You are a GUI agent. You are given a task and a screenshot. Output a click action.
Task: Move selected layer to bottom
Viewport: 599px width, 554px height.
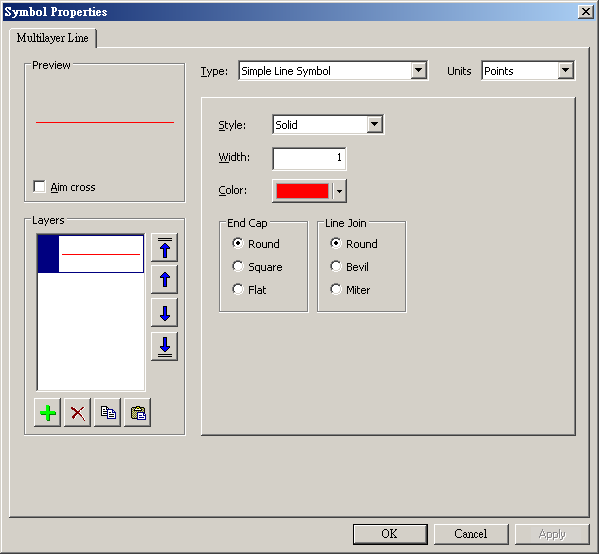(165, 346)
